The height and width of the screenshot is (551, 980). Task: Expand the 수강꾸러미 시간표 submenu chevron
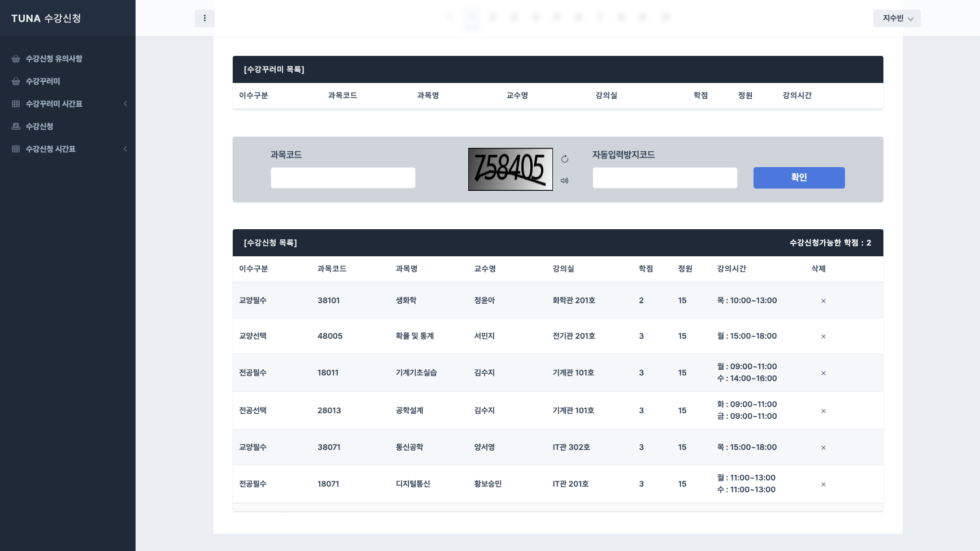coord(125,104)
